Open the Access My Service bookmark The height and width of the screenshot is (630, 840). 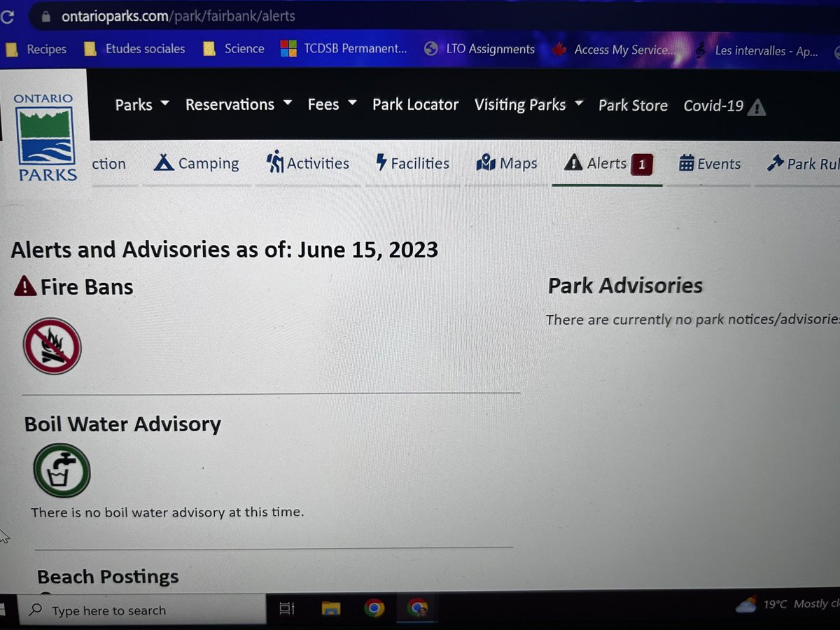tap(615, 50)
